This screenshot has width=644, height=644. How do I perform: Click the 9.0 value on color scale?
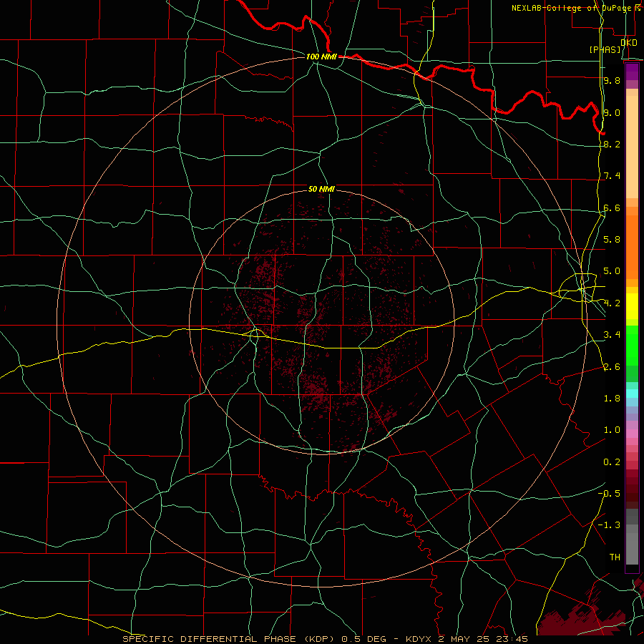tap(612, 112)
